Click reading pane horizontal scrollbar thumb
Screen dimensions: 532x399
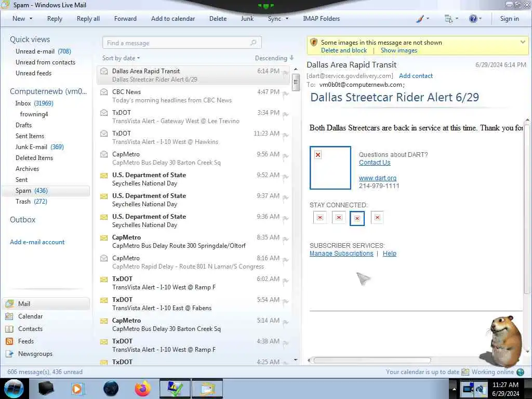(x=372, y=361)
